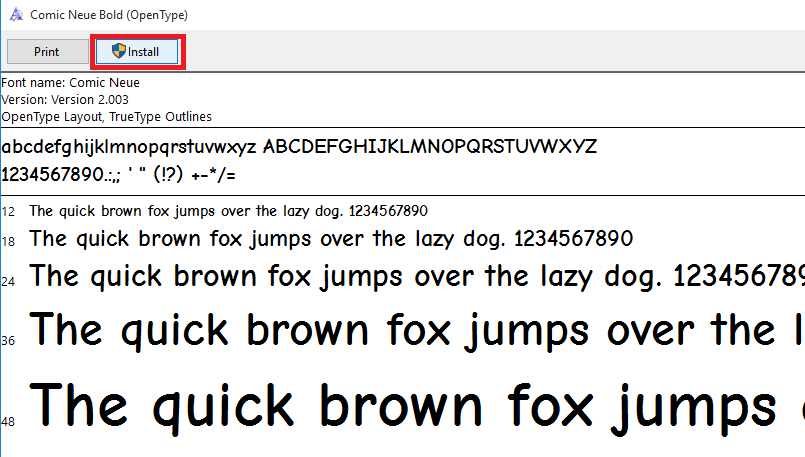
Task: Click the 24 point sample sentence
Action: [417, 276]
